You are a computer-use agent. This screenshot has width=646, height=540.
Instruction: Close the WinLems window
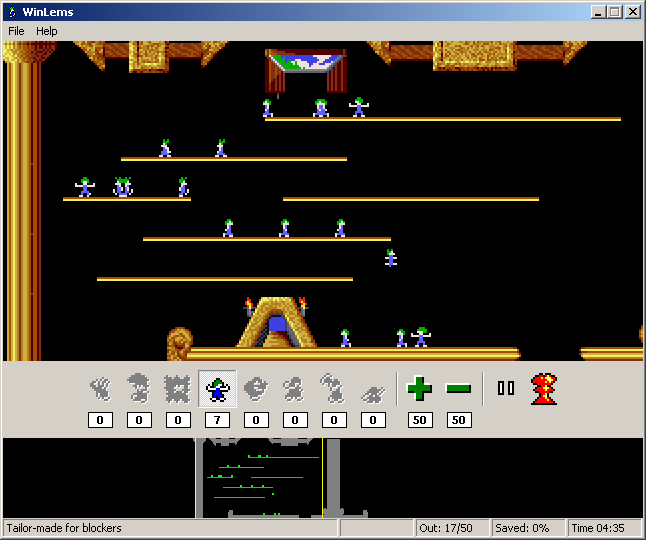pos(632,12)
